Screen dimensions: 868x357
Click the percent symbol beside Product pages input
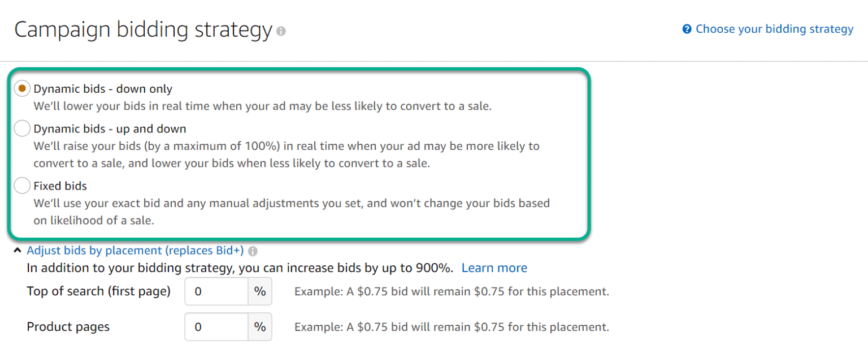pyautogui.click(x=261, y=326)
